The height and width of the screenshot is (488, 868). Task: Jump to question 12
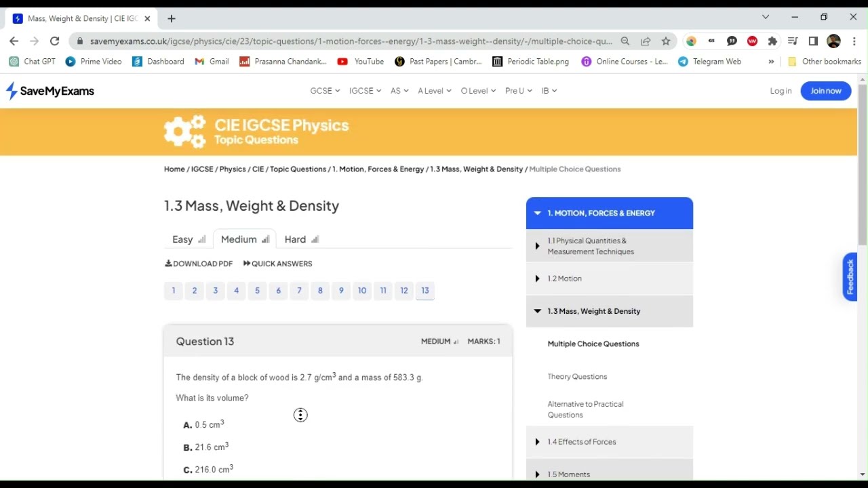(404, 291)
